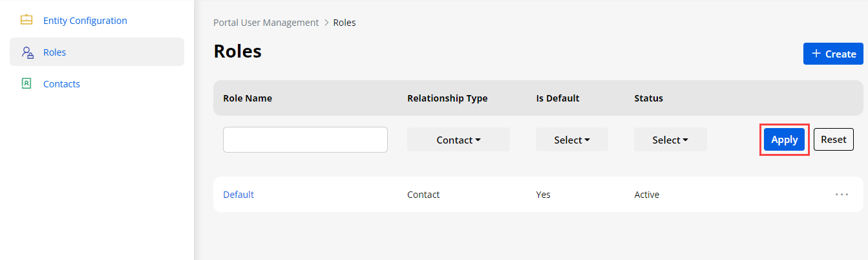Click the Is Default column header
The height and width of the screenshot is (260, 868).
[x=558, y=98]
